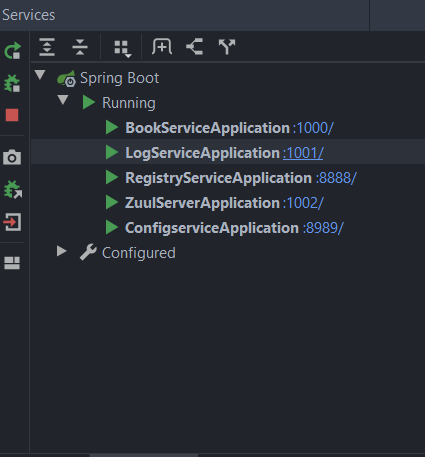The image size is (425, 457).
Task: Click Collapse All in toolbar
Action: (80, 47)
